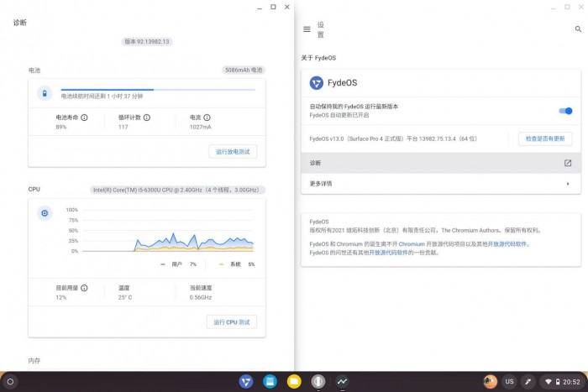Click the 检查是否有更新 button
Viewport: 588px width, 392px height.
(x=544, y=139)
